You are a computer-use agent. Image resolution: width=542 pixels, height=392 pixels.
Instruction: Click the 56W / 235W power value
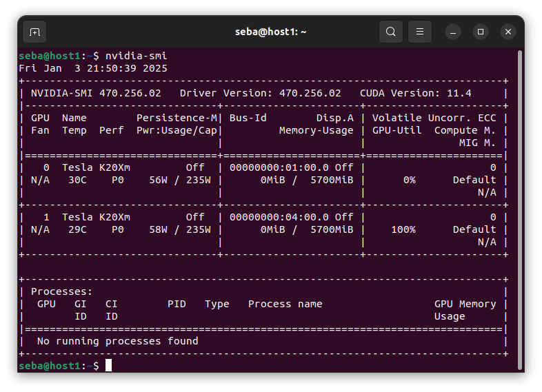(180, 180)
